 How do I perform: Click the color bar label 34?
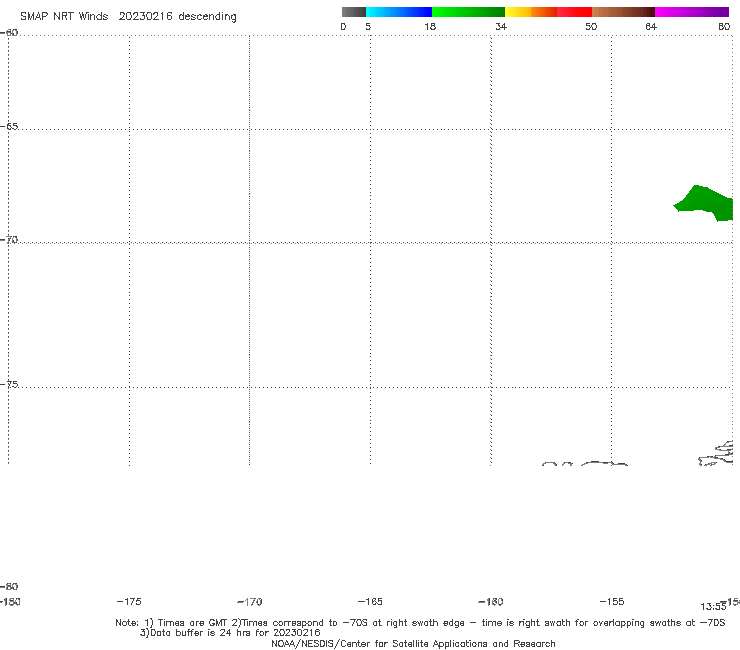tap(501, 26)
